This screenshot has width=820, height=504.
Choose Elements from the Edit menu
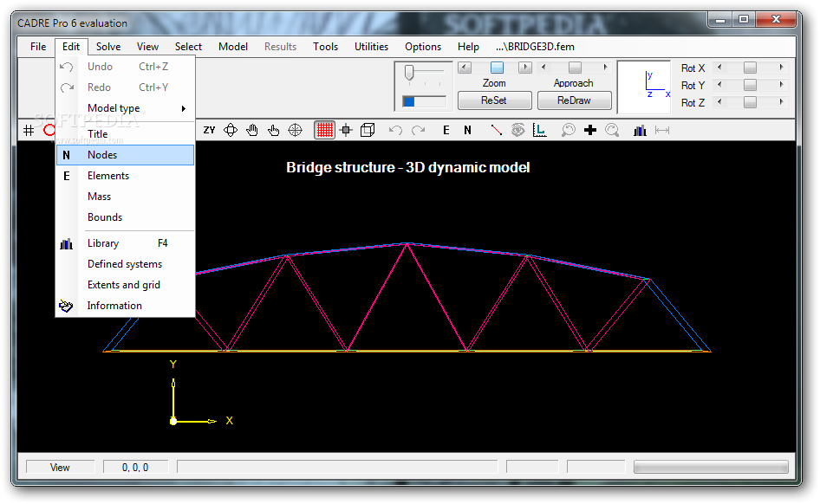(125, 176)
